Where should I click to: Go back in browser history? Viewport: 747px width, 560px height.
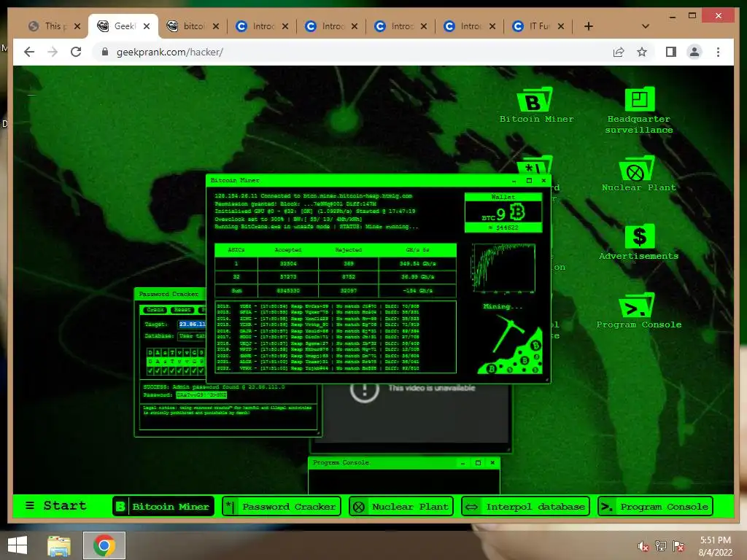pyautogui.click(x=29, y=52)
